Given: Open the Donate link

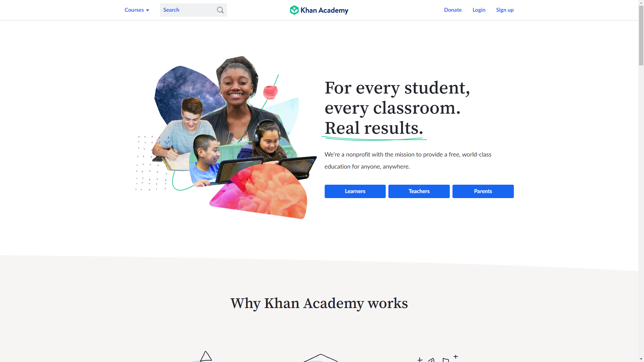Looking at the screenshot, I should coord(453,10).
